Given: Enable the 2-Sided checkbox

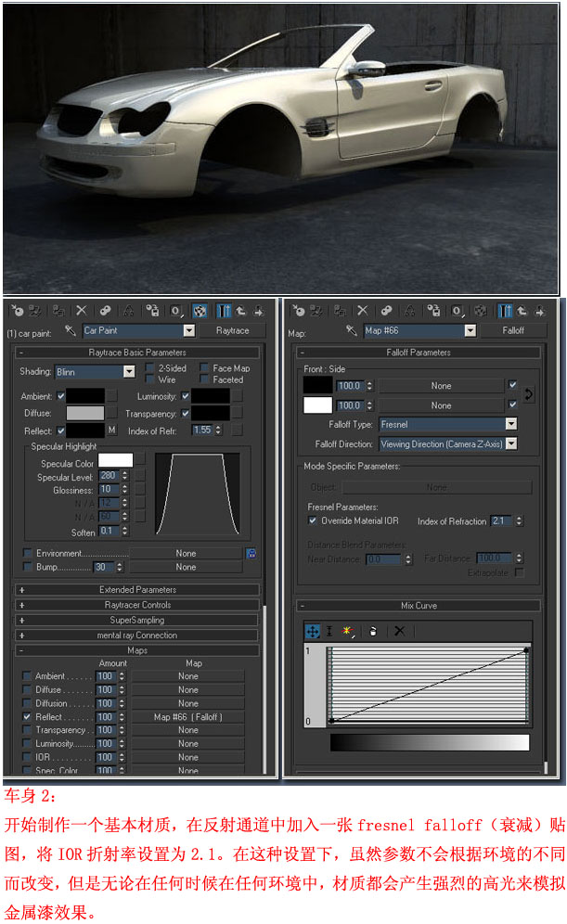Looking at the screenshot, I should pos(149,368).
